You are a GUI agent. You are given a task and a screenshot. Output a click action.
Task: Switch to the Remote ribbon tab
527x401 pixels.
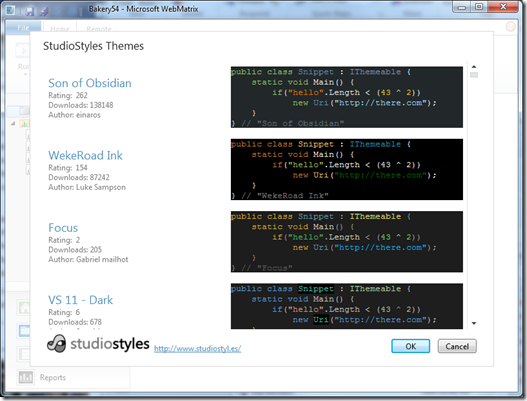[x=98, y=29]
